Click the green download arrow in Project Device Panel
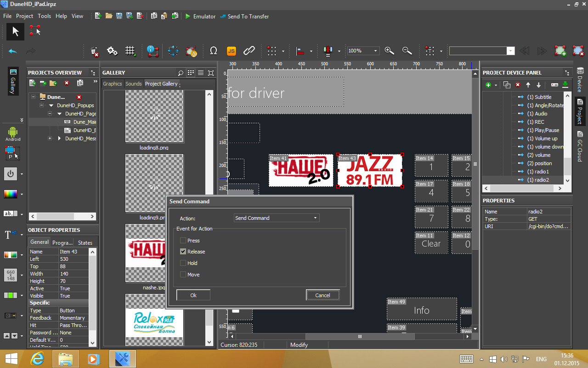Screen dimensions: 588x368 565,85
